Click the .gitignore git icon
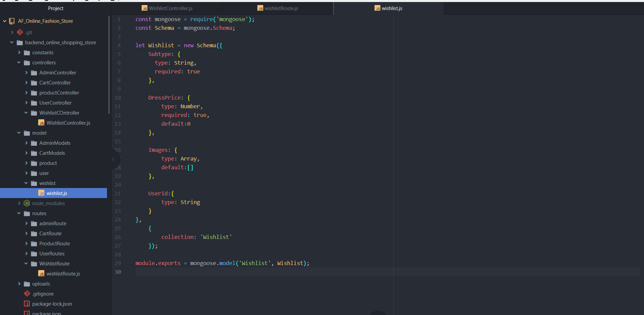644x315 pixels. [27, 294]
